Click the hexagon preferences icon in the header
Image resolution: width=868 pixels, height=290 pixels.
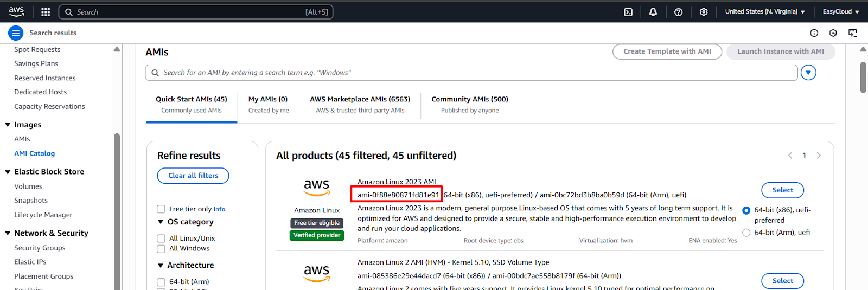point(833,33)
